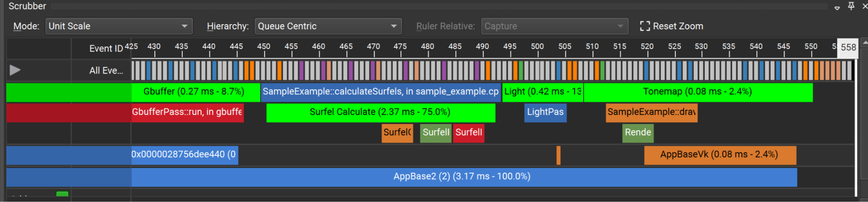868x202 pixels.
Task: Select the GbufferPass::run red marker
Action: click(187, 112)
